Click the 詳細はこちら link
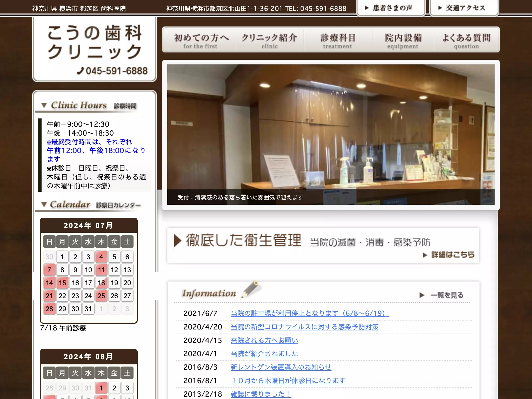The image size is (532, 399). pos(449,255)
